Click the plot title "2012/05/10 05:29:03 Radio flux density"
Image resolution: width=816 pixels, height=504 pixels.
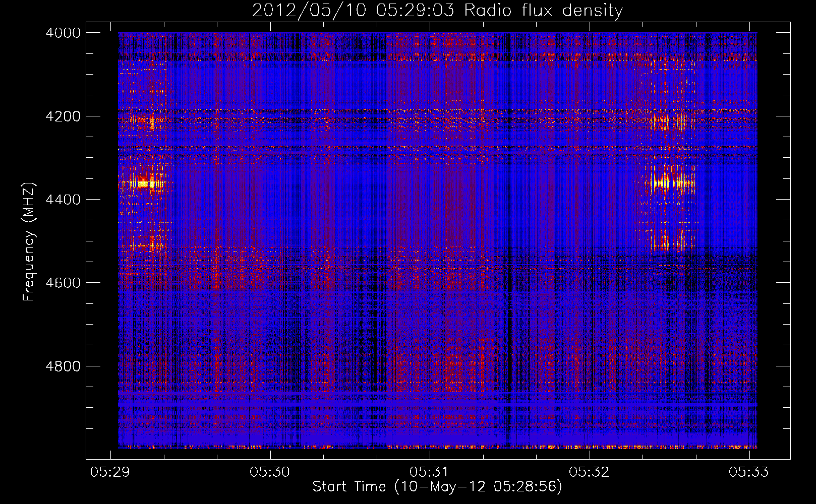pyautogui.click(x=437, y=10)
